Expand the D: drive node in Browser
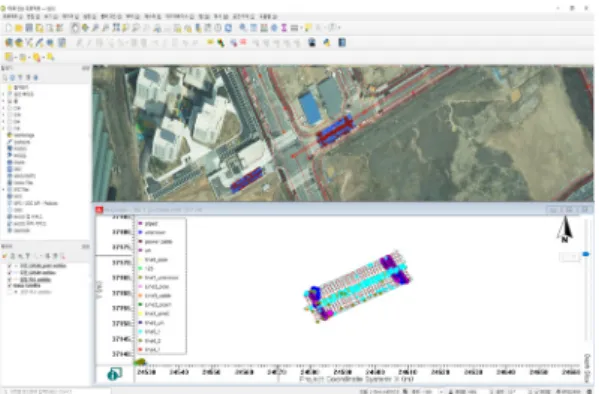The width and height of the screenshot is (599, 394). pyautogui.click(x=4, y=115)
